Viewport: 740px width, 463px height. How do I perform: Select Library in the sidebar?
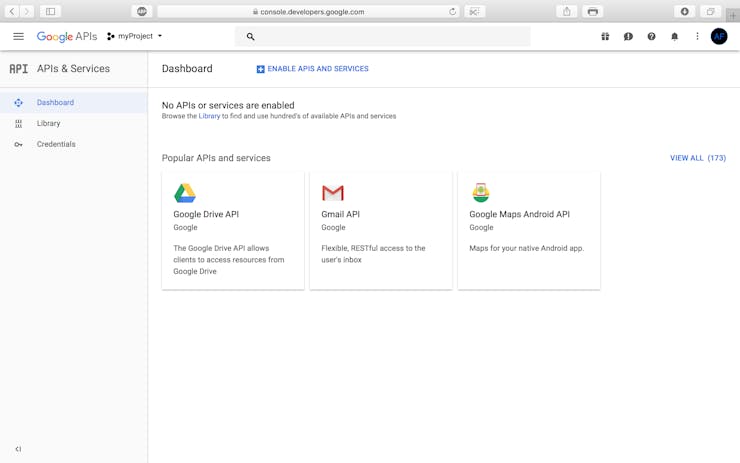74,123
